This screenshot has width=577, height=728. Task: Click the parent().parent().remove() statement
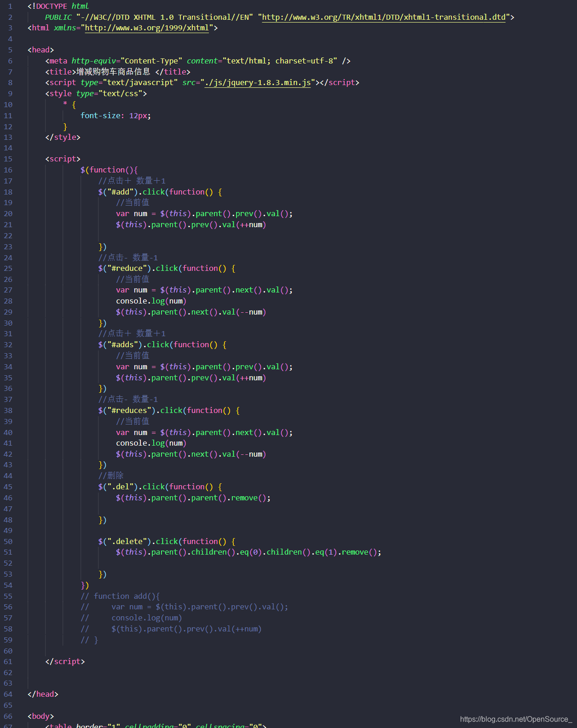tap(193, 498)
